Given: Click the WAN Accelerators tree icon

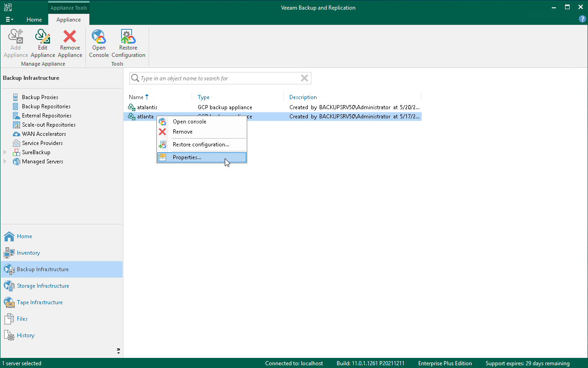Looking at the screenshot, I should point(17,134).
